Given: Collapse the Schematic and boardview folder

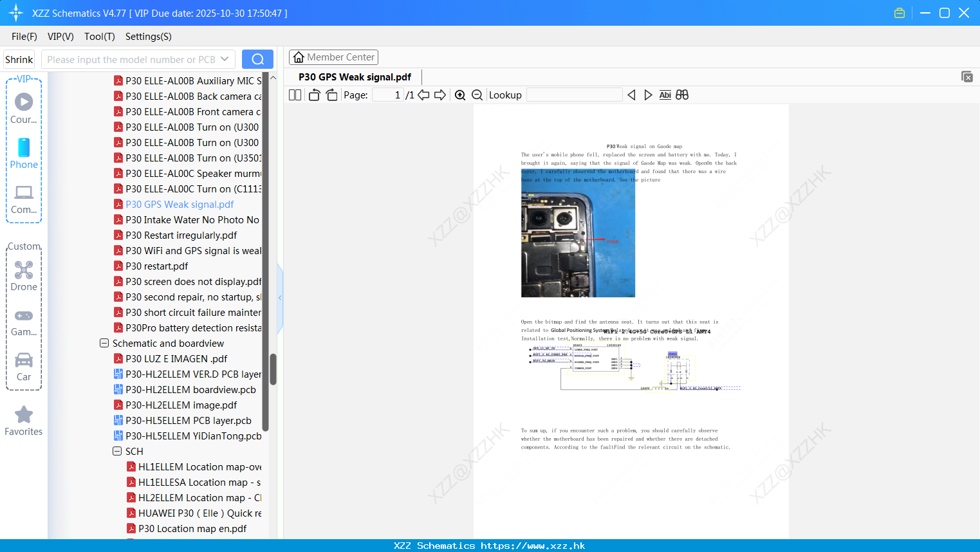Looking at the screenshot, I should (x=104, y=344).
